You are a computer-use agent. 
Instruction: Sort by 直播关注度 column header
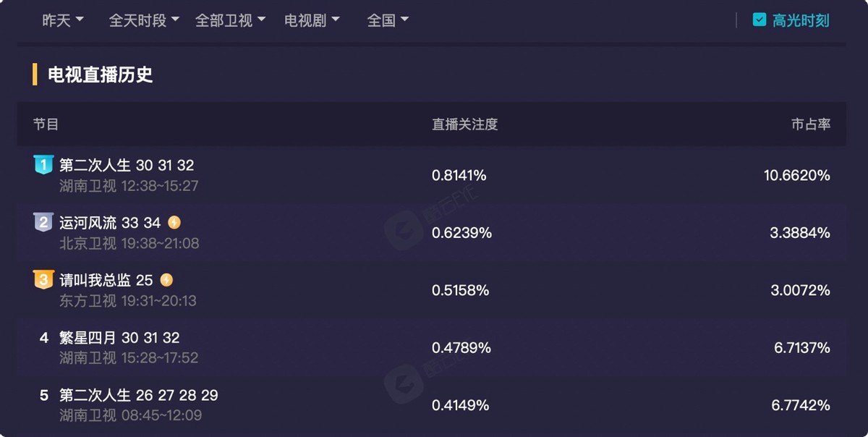[464, 124]
